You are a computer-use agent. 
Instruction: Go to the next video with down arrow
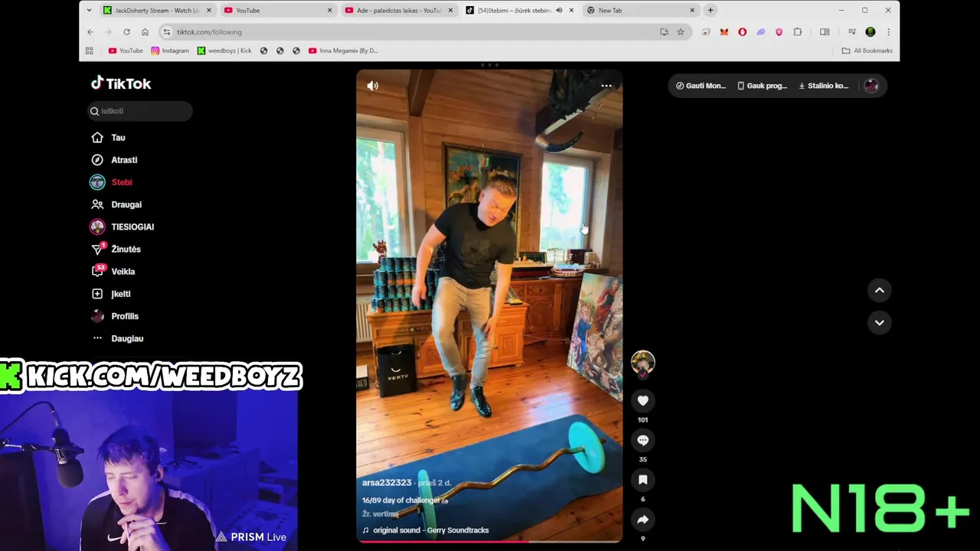point(880,322)
